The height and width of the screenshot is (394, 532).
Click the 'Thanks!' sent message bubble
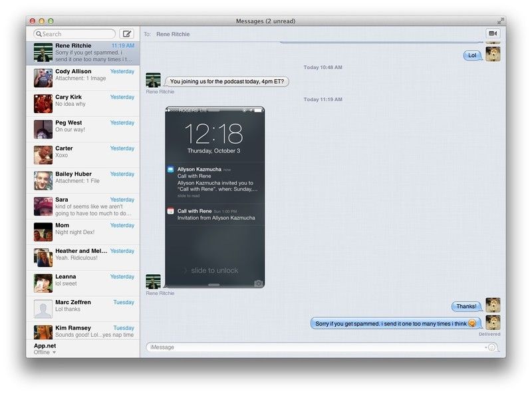467,306
